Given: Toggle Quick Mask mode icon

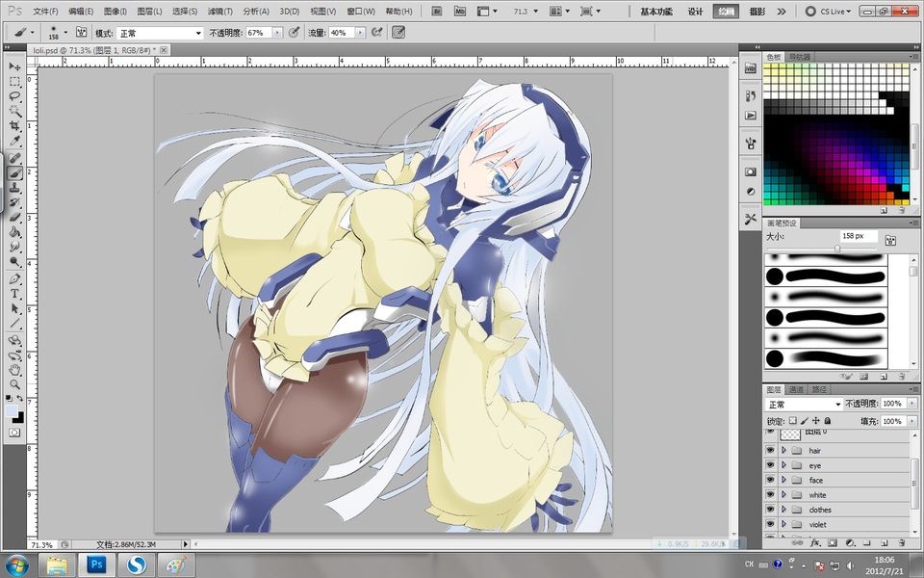Looking at the screenshot, I should click(x=14, y=433).
